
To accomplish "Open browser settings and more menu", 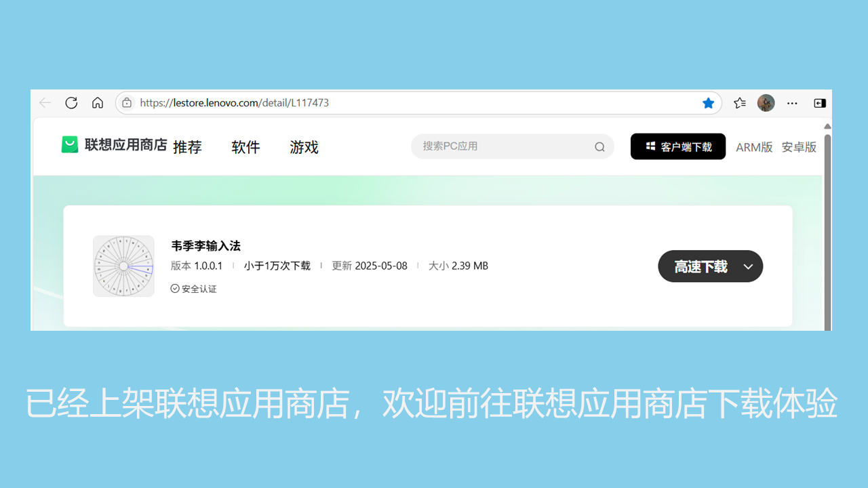I will 792,103.
